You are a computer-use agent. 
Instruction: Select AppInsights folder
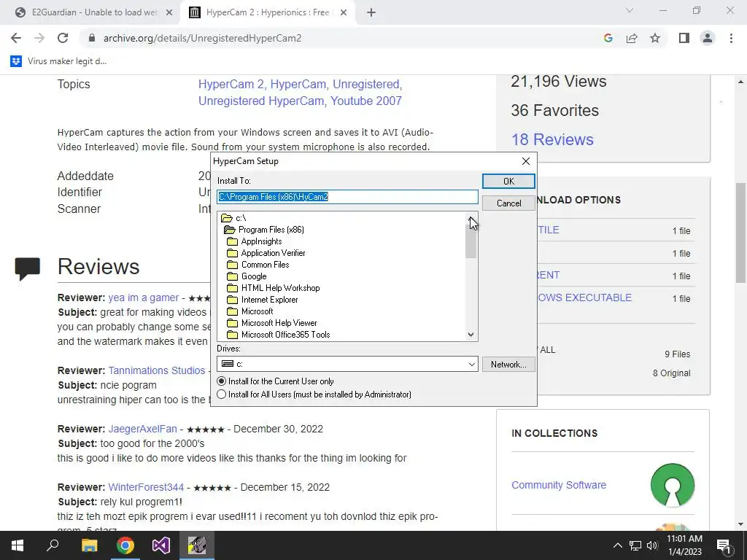(255, 241)
